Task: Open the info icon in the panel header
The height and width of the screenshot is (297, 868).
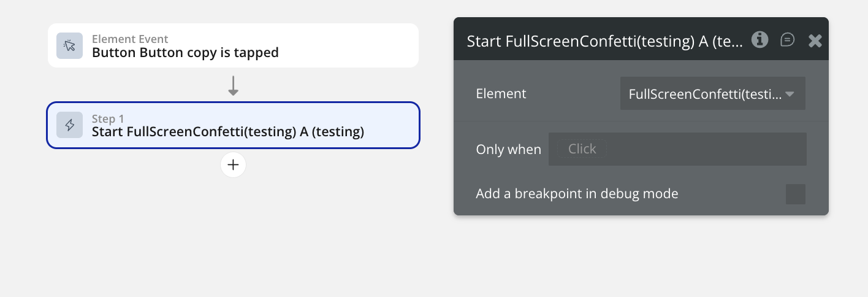Action: coord(760,40)
